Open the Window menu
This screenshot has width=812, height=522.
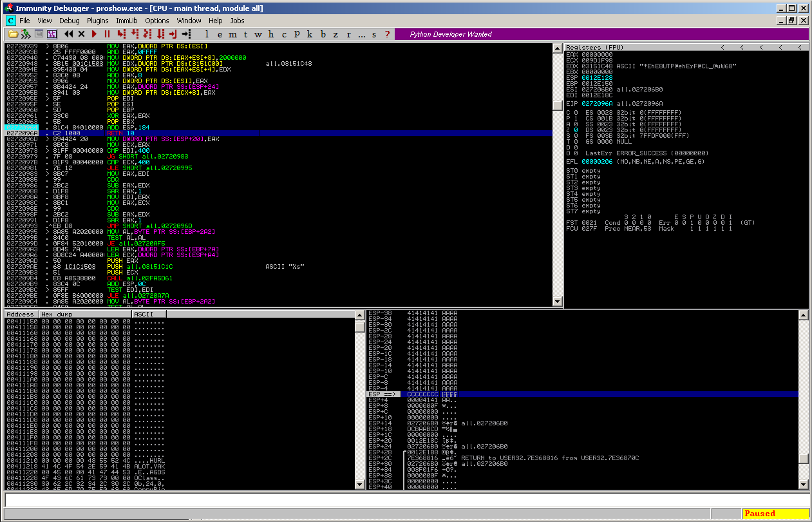tap(189, 21)
